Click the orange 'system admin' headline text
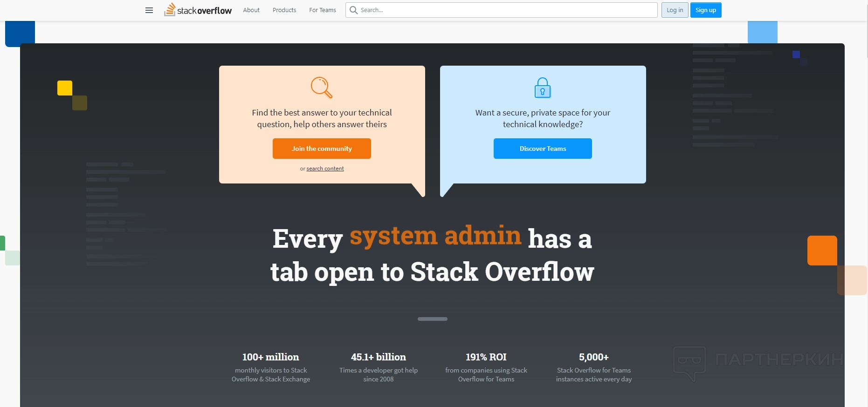868x407 pixels. [x=435, y=236]
